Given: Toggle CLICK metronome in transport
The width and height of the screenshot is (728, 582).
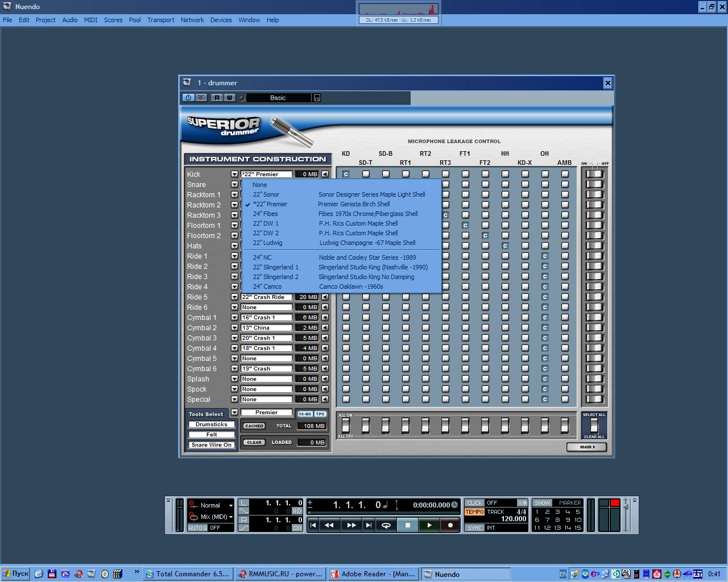Looking at the screenshot, I should 474,503.
